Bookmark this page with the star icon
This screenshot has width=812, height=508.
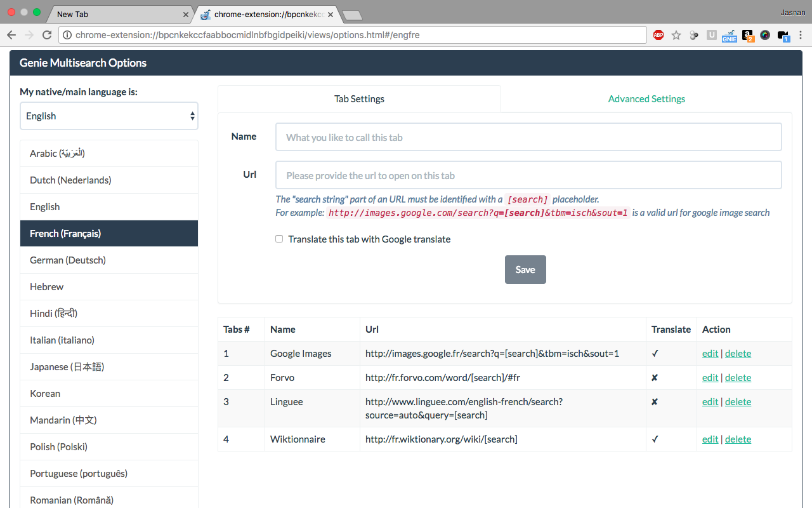pos(676,35)
